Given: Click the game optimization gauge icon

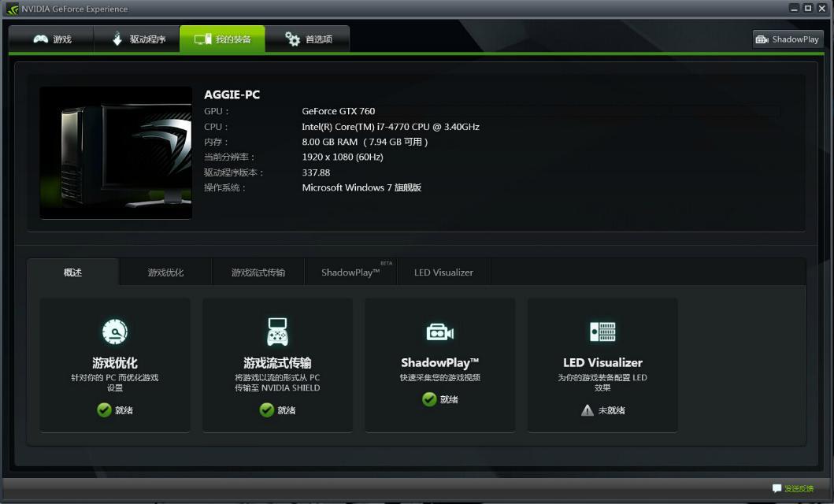Looking at the screenshot, I should click(115, 332).
